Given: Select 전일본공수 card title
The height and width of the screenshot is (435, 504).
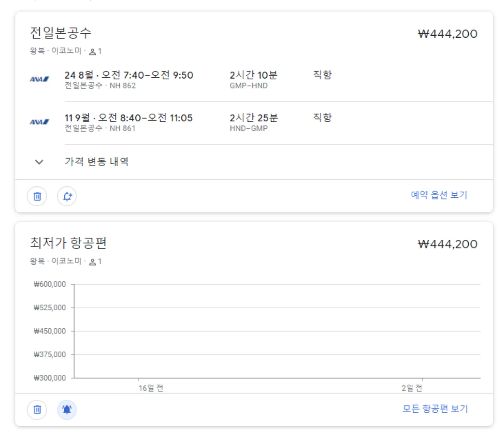Looking at the screenshot, I should (x=60, y=33).
